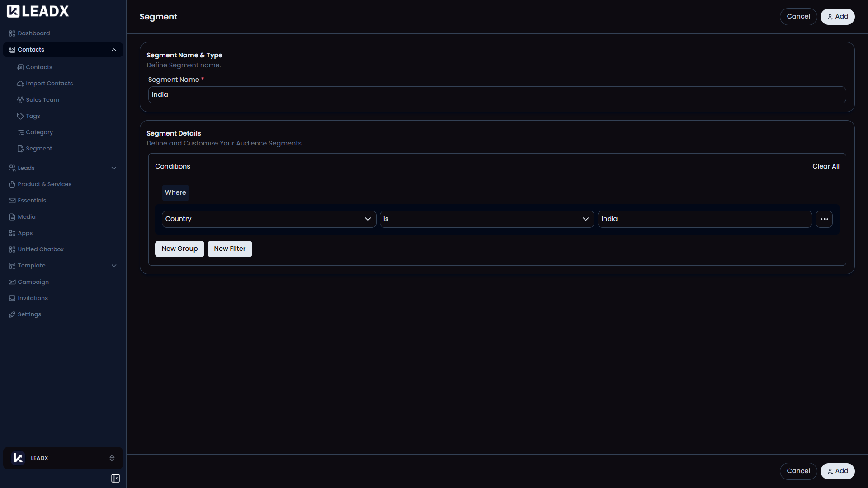Click the LEADX logo
The height and width of the screenshot is (488, 868).
tap(38, 11)
